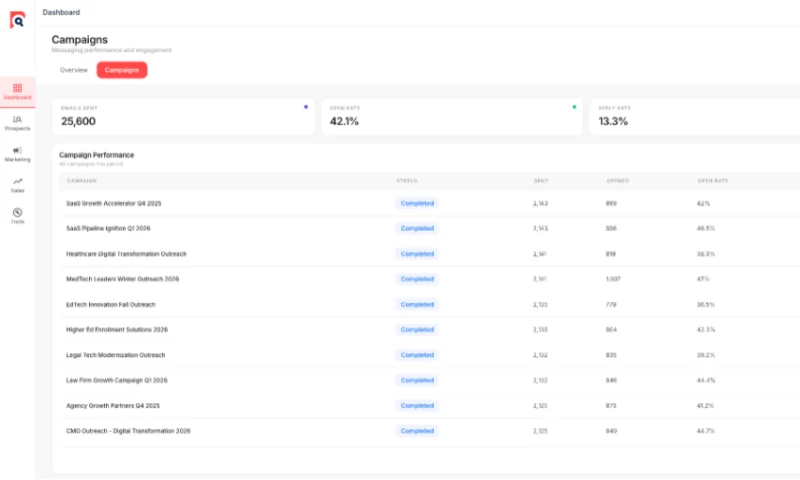Click the app logo icon
Viewport: 800px width, 480px height.
click(17, 20)
